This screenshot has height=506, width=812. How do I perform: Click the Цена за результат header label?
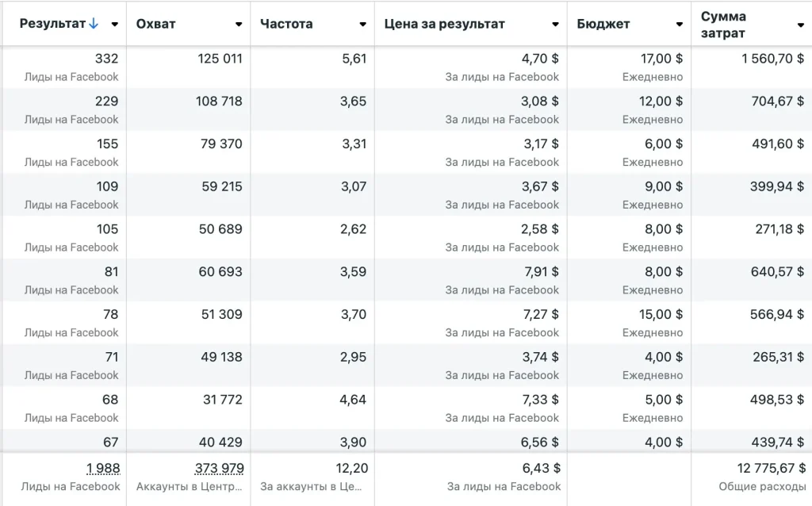(444, 24)
